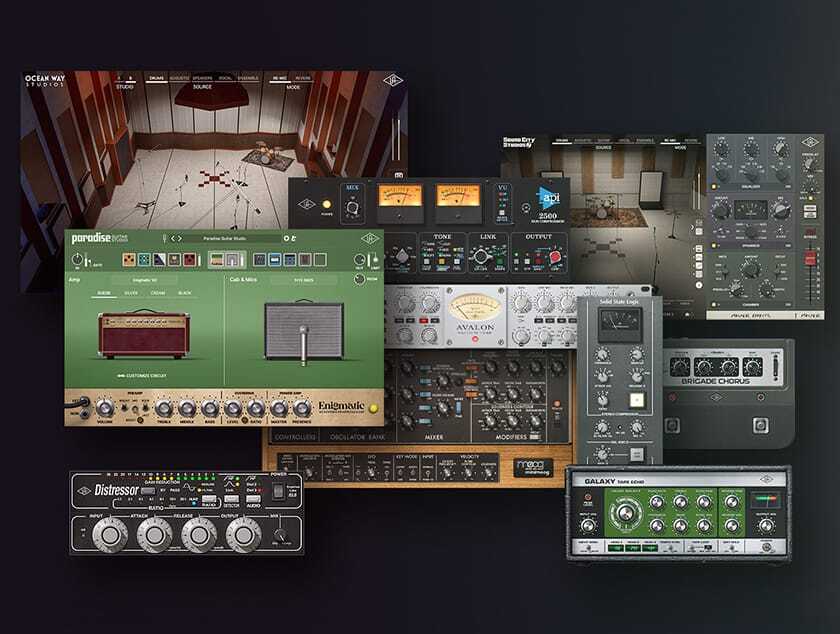Click the lit SSL compressor In button
This screenshot has width=840, height=634.
point(636,400)
